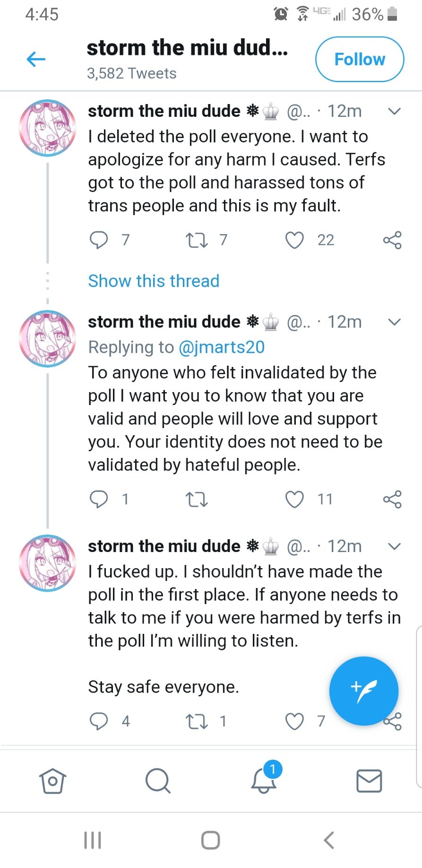Open the @jmarts20 mention link
The width and height of the screenshot is (422, 868).
click(x=222, y=347)
